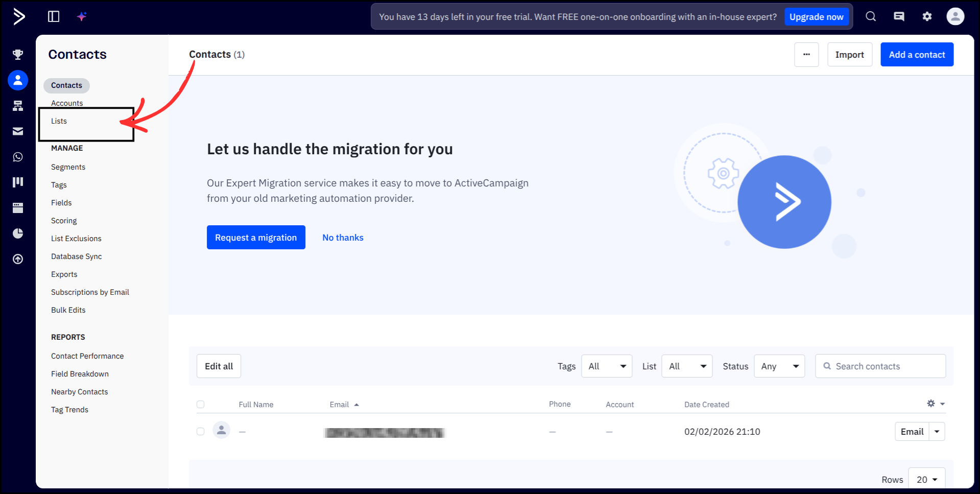Open Reports via the pie chart icon
The height and width of the screenshot is (494, 980).
18,233
